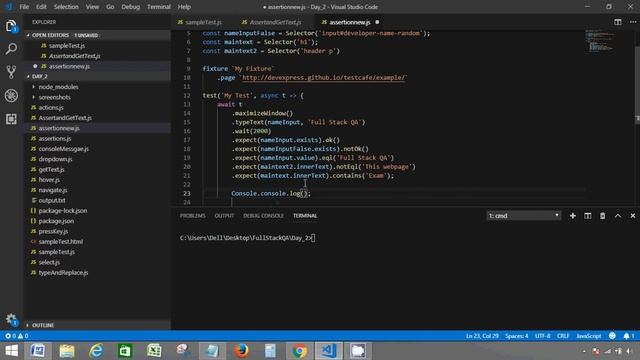Launch Firefox from the taskbar

tap(241, 351)
